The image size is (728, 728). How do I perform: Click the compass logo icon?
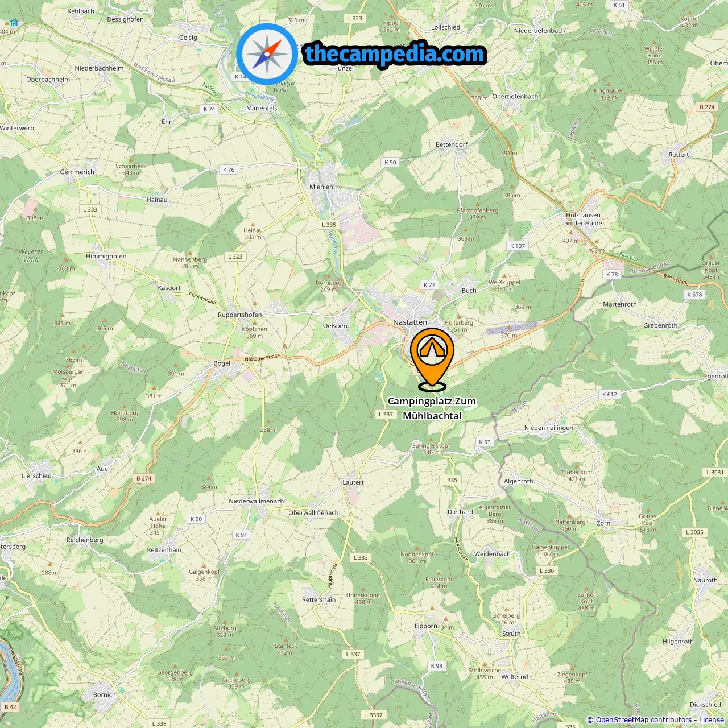coord(267,54)
